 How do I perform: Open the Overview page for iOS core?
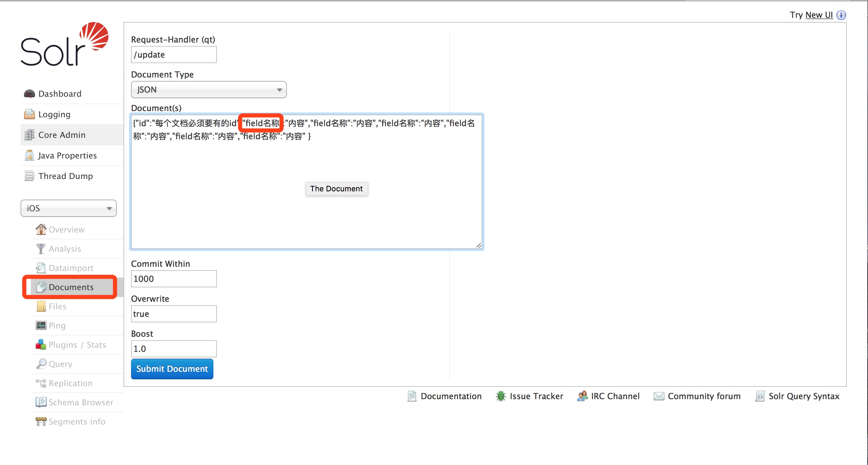[x=77, y=229]
